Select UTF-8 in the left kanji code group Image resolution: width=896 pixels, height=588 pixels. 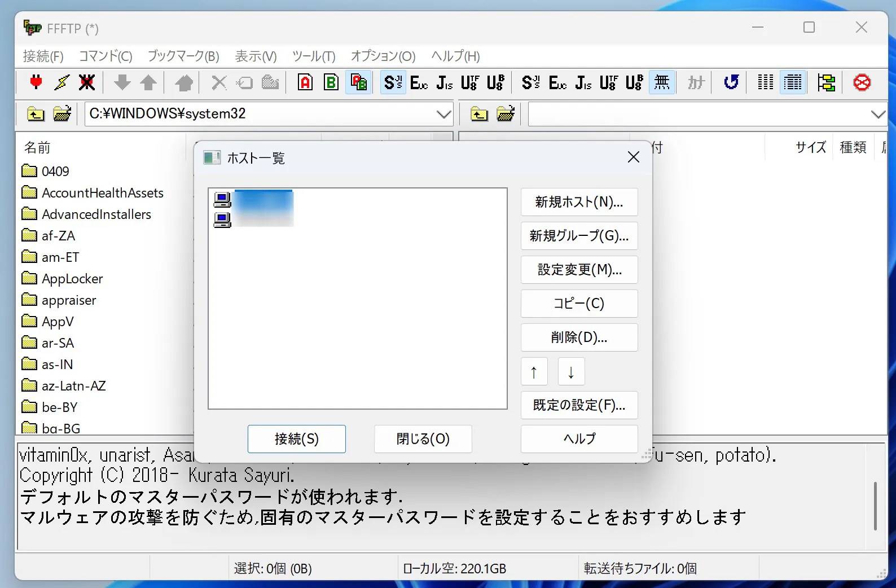[470, 82]
